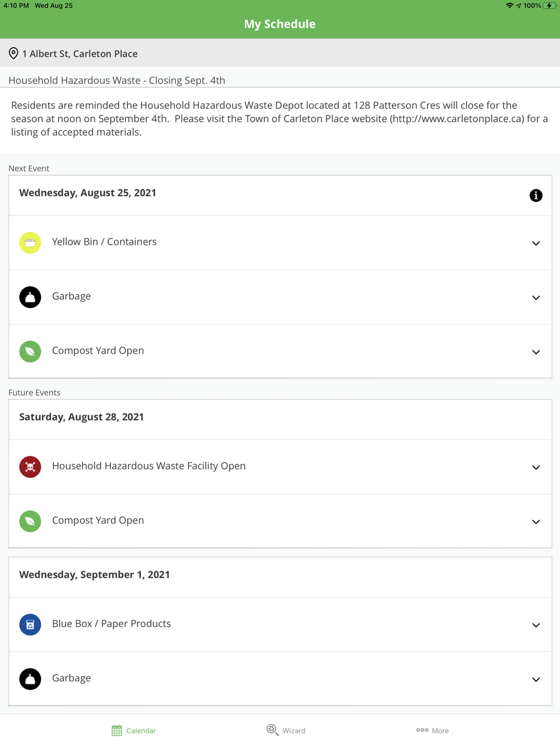Image resolution: width=560 pixels, height=747 pixels.
Task: Expand the August 25 Garbage chevron
Action: pos(536,298)
